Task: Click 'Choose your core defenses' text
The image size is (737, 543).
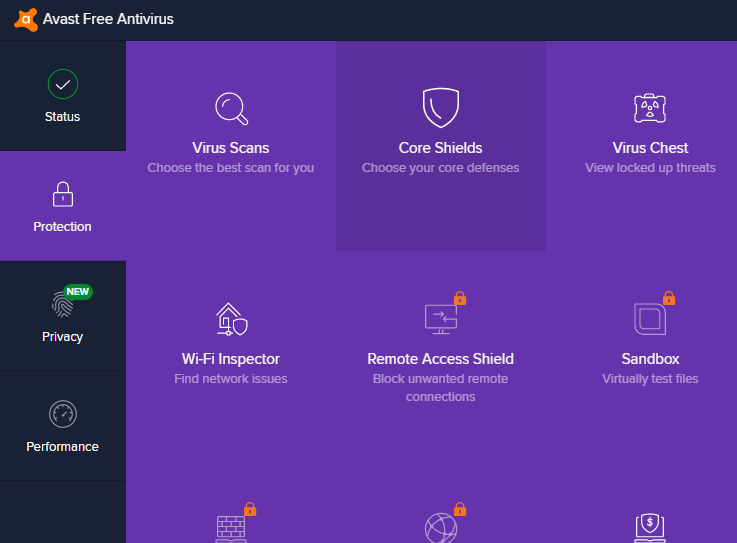Action: pos(440,168)
